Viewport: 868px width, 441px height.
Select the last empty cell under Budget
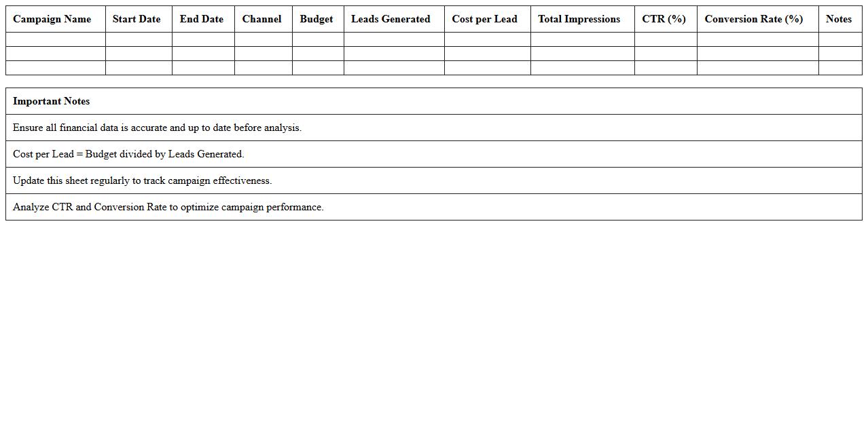[x=318, y=68]
